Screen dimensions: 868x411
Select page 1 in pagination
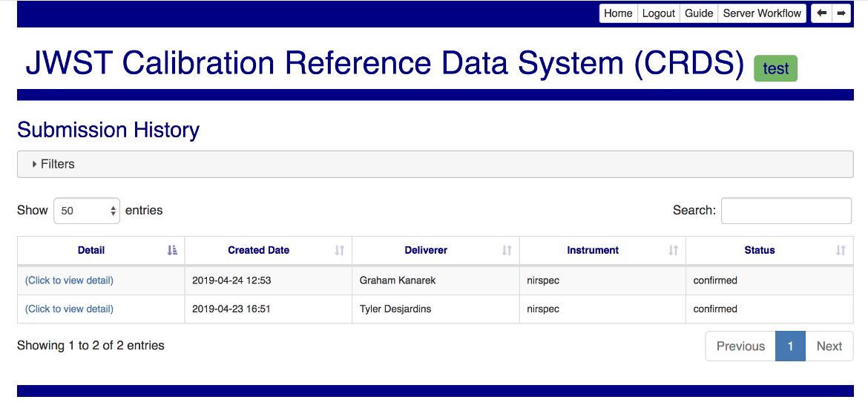tap(791, 346)
